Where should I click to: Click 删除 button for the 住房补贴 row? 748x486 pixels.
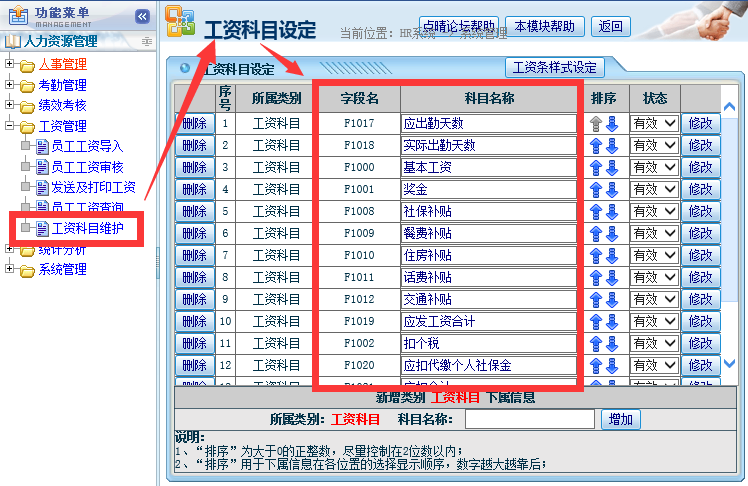(x=195, y=256)
